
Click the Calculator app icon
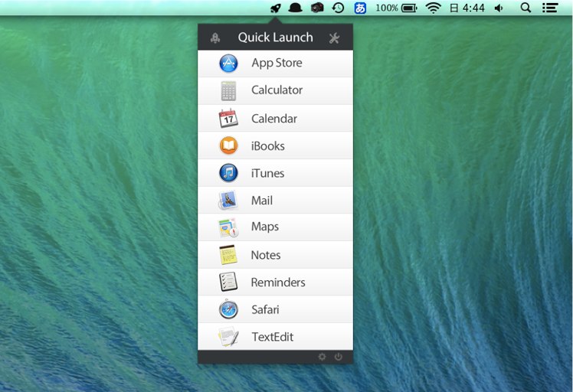coord(228,90)
